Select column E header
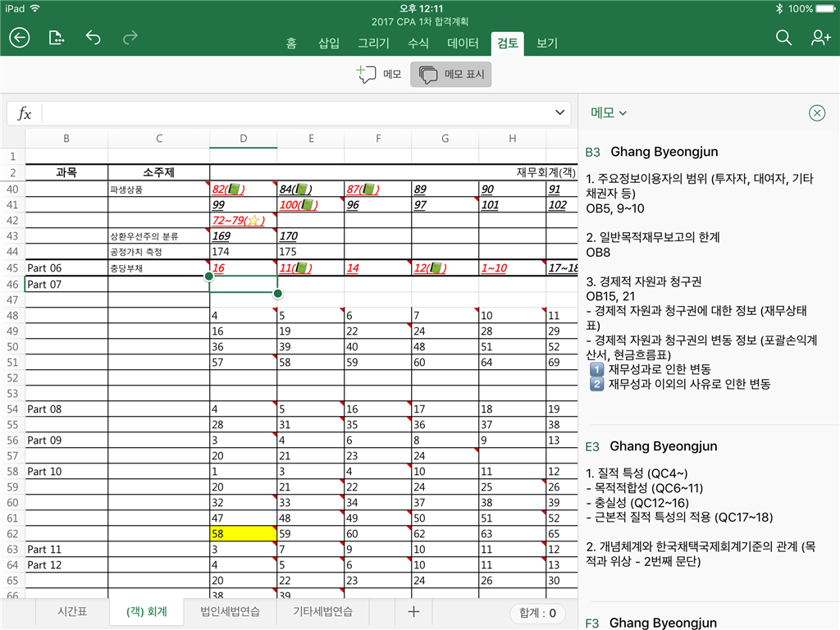 pyautogui.click(x=311, y=138)
